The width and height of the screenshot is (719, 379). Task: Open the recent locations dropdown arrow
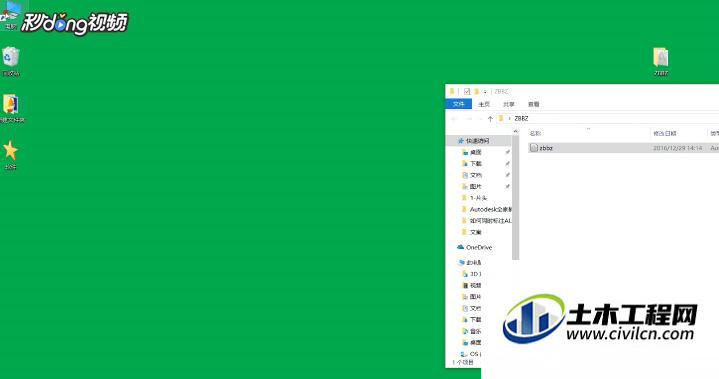pos(480,119)
